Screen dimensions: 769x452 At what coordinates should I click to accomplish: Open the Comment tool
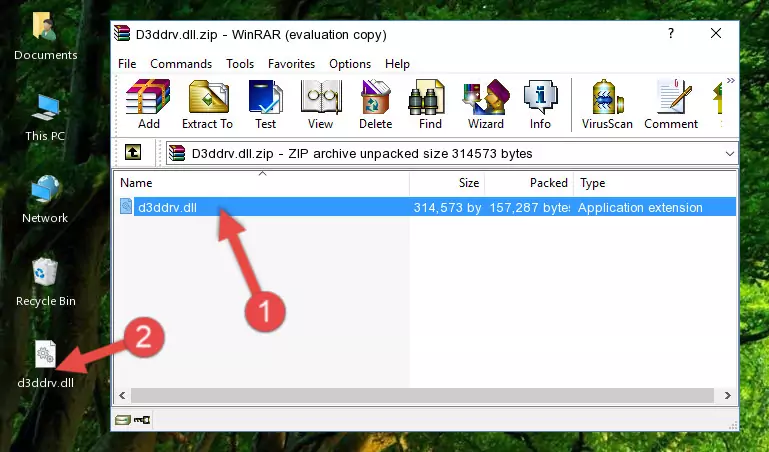click(x=671, y=104)
